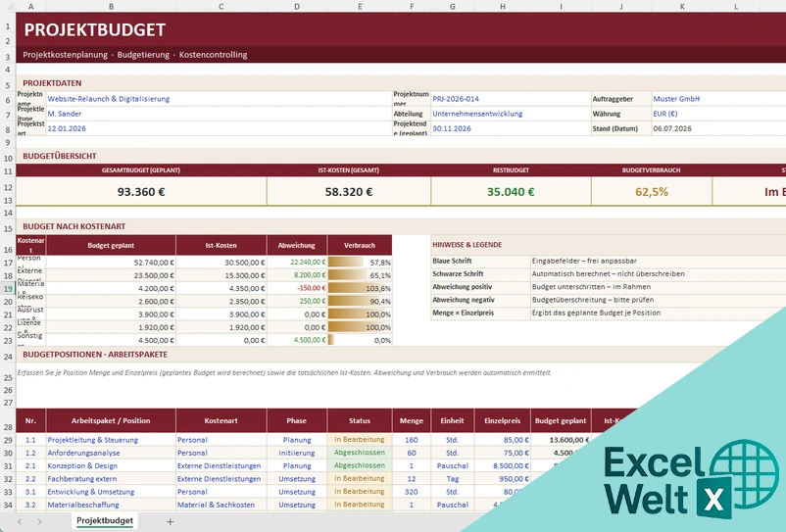Select the planned budget cell 23.500,00 €
This screenshot has width=786, height=532.
tap(111, 275)
